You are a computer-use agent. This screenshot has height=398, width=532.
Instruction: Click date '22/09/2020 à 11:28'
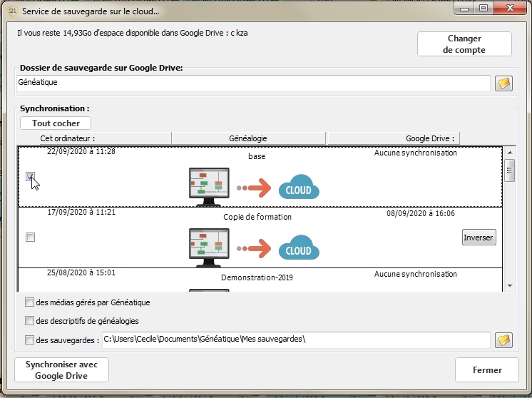point(81,151)
